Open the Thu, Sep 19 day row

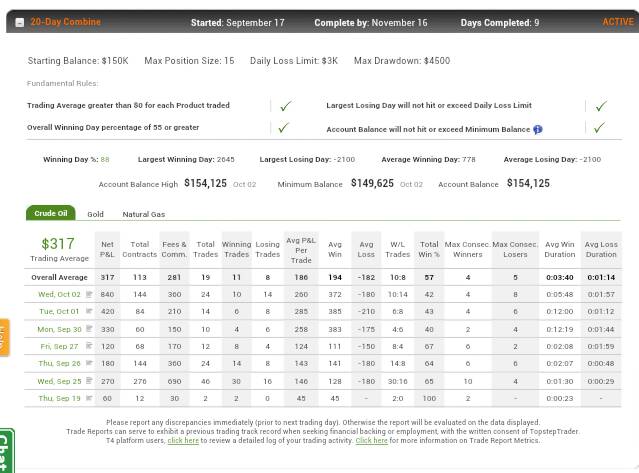tap(59, 398)
